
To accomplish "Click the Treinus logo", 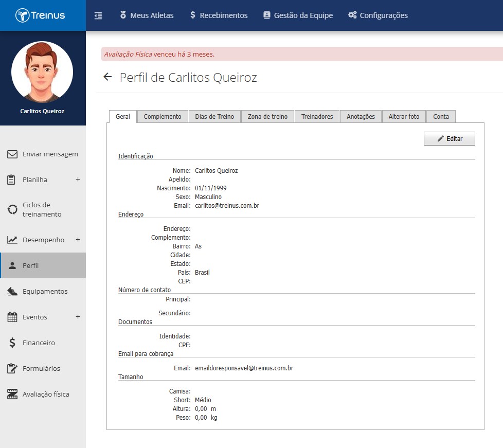I will [x=40, y=15].
